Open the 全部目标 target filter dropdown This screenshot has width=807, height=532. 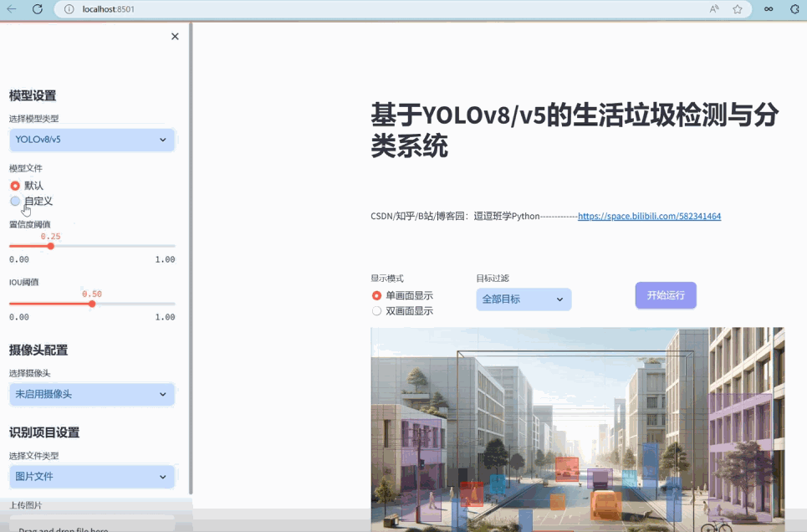(523, 299)
